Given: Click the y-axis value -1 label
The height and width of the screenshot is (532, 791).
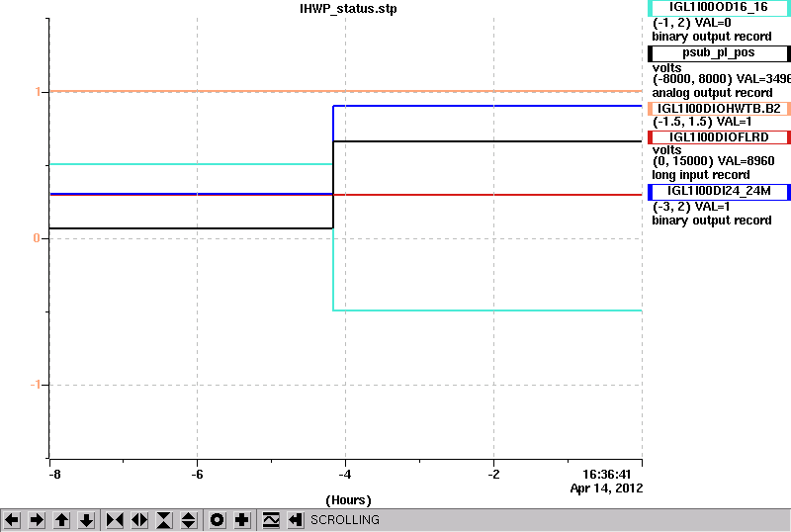Looking at the screenshot, I should pos(36,385).
